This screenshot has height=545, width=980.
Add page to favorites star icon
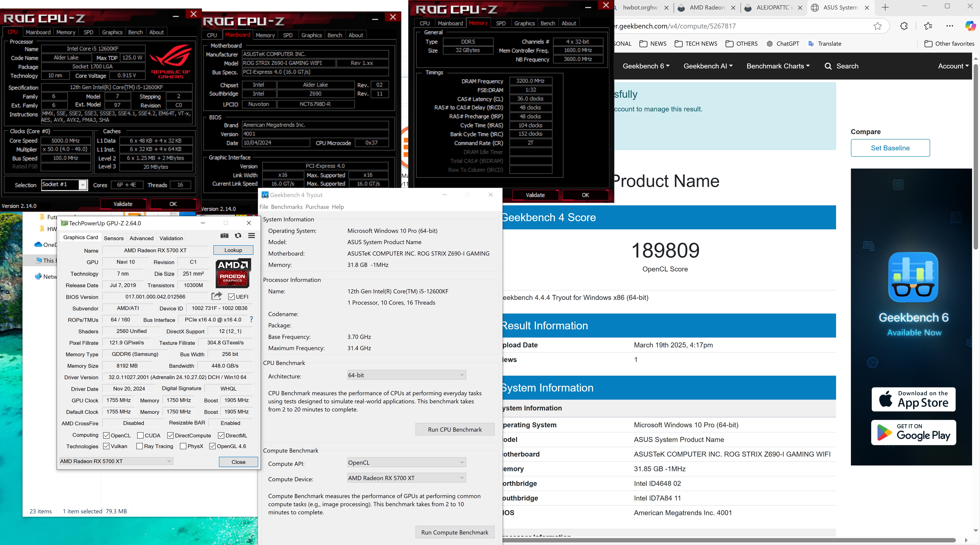coord(878,26)
